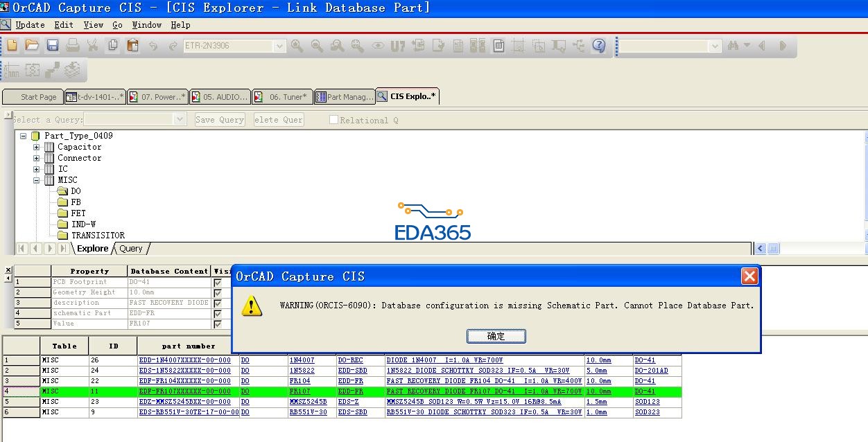Open the ETR-2N3906 part dropdown
Viewport: 868px width, 442px height.
point(280,46)
